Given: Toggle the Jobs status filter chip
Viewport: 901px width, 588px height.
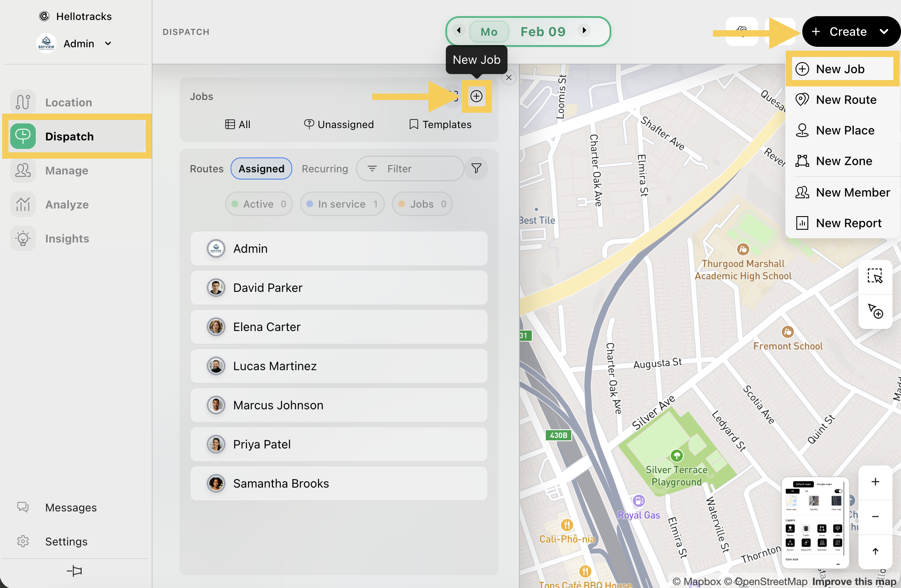Looking at the screenshot, I should point(422,204).
